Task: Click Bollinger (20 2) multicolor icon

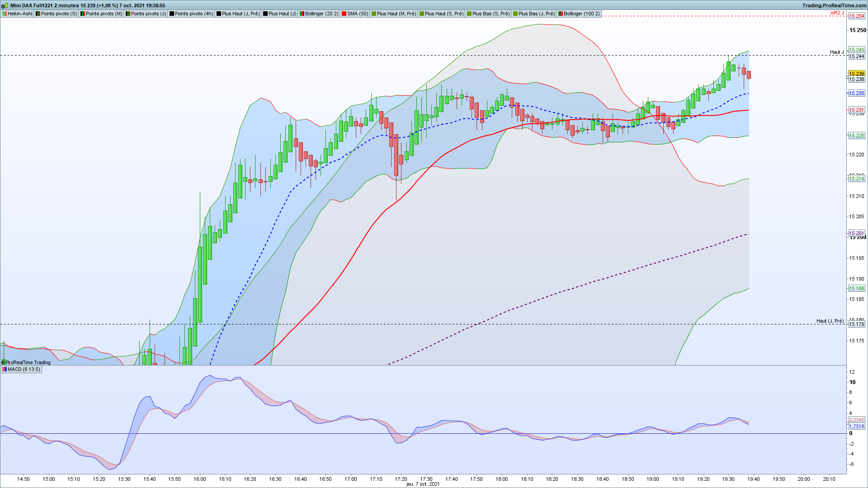Action: (302, 14)
